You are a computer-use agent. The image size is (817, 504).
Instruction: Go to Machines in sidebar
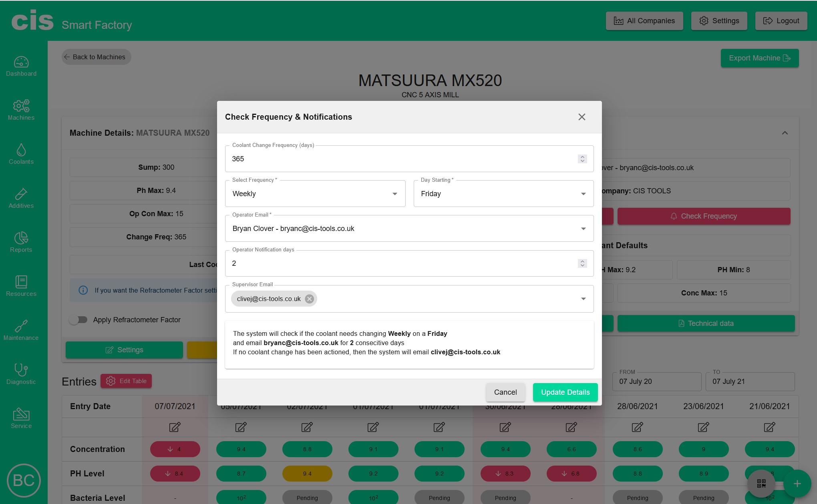21,110
